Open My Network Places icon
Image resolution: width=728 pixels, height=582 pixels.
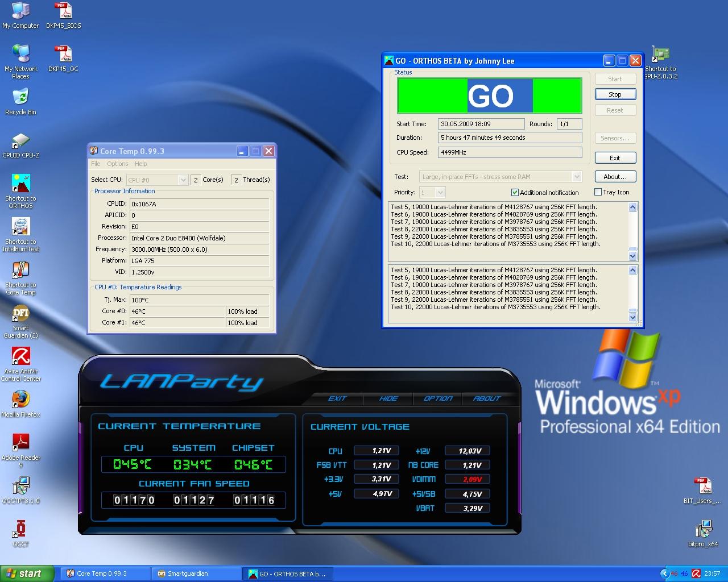(x=20, y=61)
